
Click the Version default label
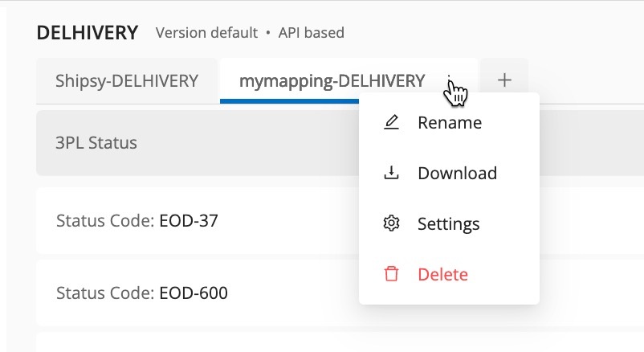206,34
